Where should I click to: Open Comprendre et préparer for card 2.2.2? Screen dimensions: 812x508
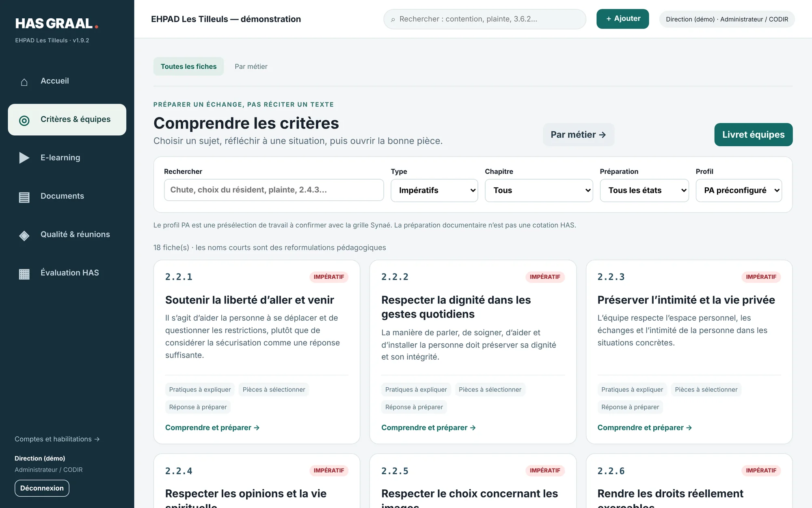pyautogui.click(x=428, y=428)
